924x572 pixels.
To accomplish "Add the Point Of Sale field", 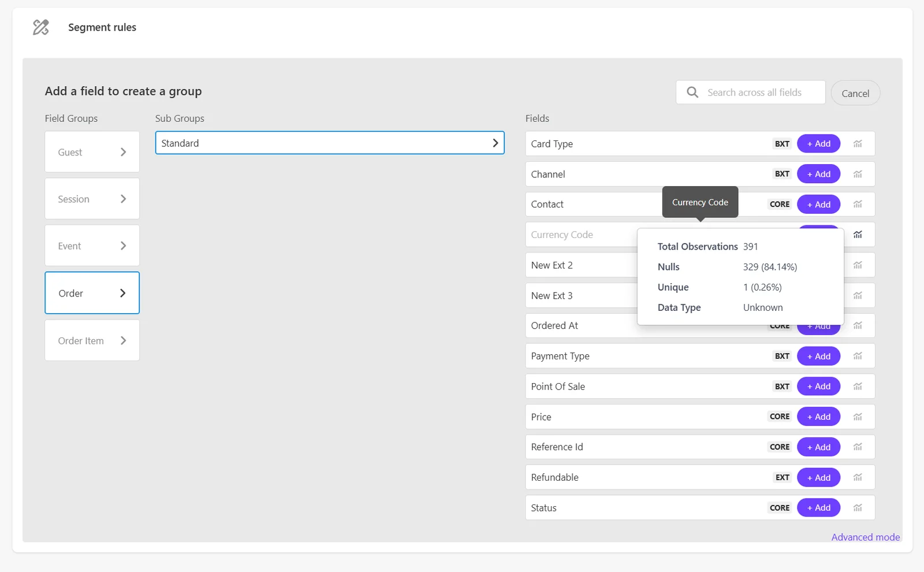I will [x=819, y=387].
